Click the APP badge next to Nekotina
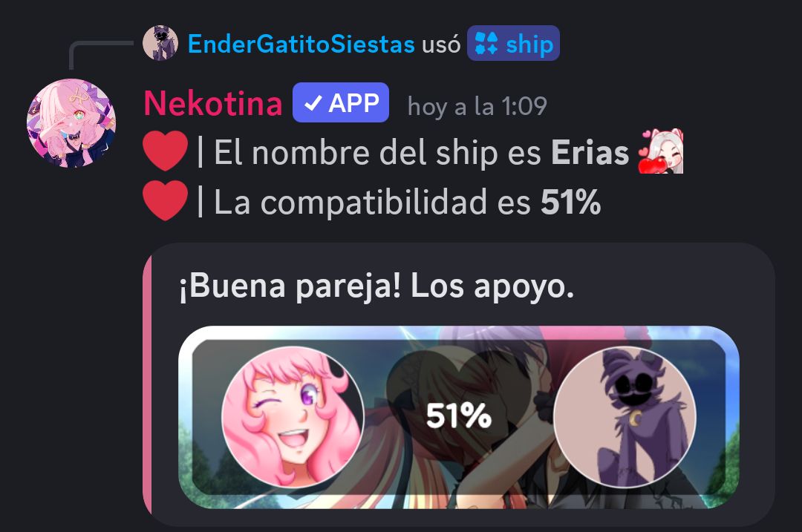 pyautogui.click(x=341, y=102)
